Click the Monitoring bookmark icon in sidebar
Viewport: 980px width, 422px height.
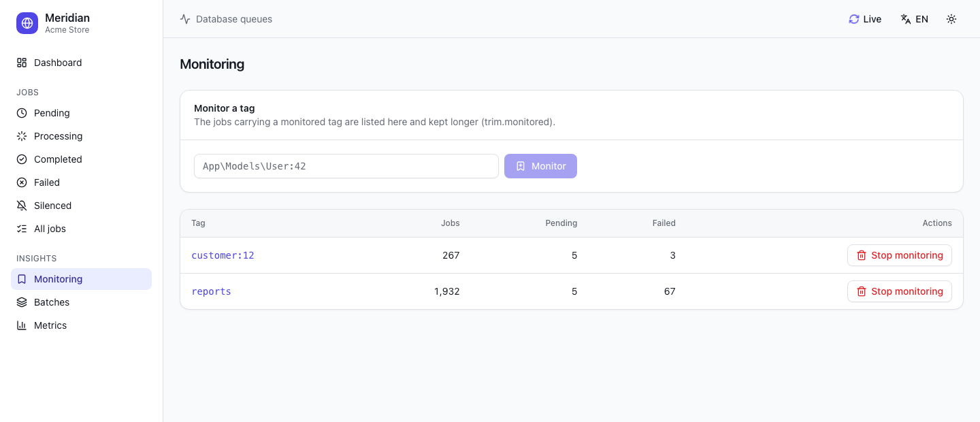point(22,279)
